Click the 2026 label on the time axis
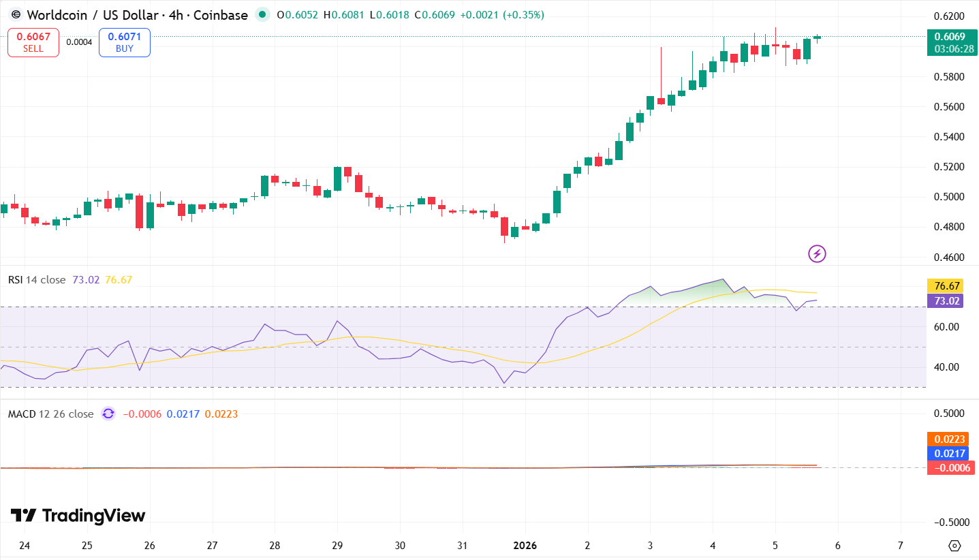The height and width of the screenshot is (560, 979). pyautogui.click(x=525, y=546)
